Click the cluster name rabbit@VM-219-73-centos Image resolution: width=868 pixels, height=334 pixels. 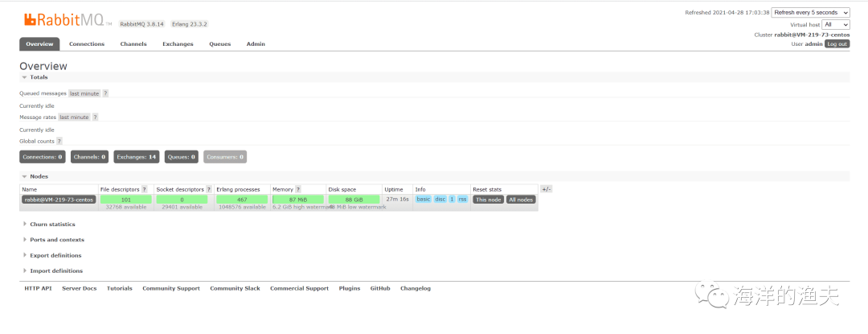(x=812, y=35)
